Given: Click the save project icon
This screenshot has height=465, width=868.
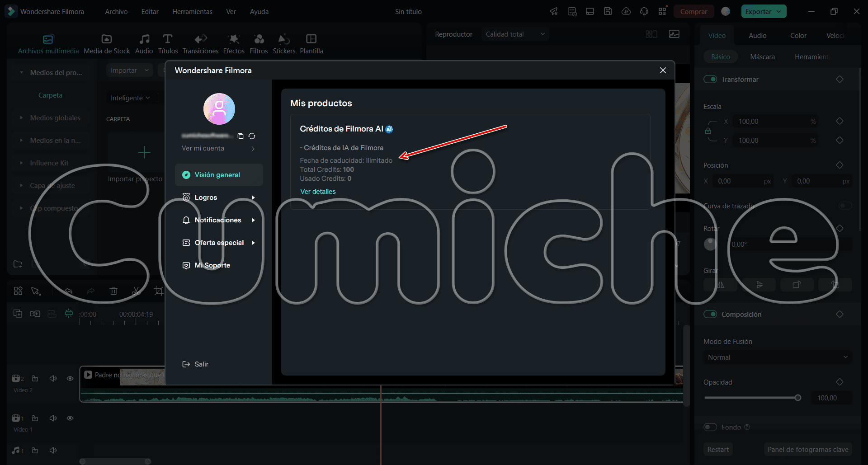Looking at the screenshot, I should pos(608,11).
